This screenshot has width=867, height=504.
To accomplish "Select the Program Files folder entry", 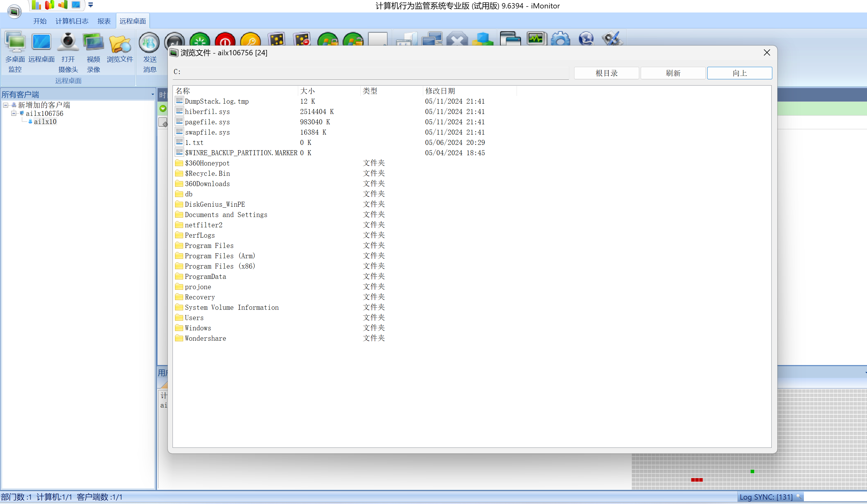I will tap(209, 245).
